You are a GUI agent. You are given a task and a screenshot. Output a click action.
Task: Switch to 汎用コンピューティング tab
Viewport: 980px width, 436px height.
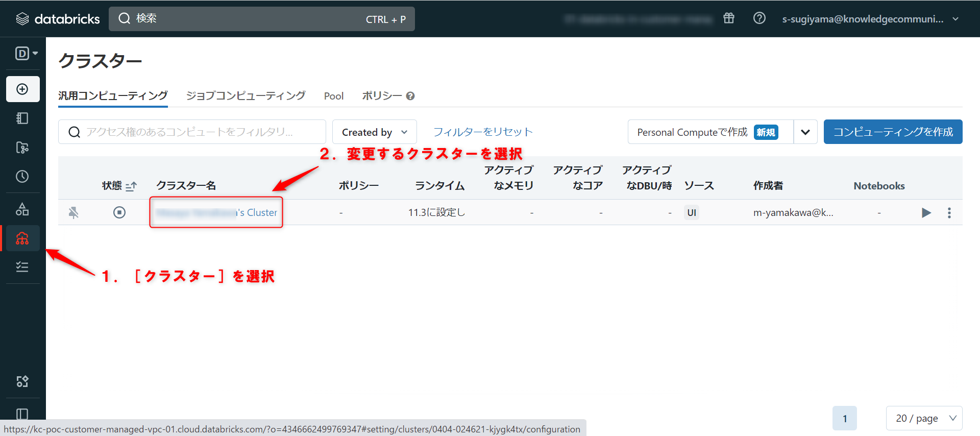tap(113, 96)
